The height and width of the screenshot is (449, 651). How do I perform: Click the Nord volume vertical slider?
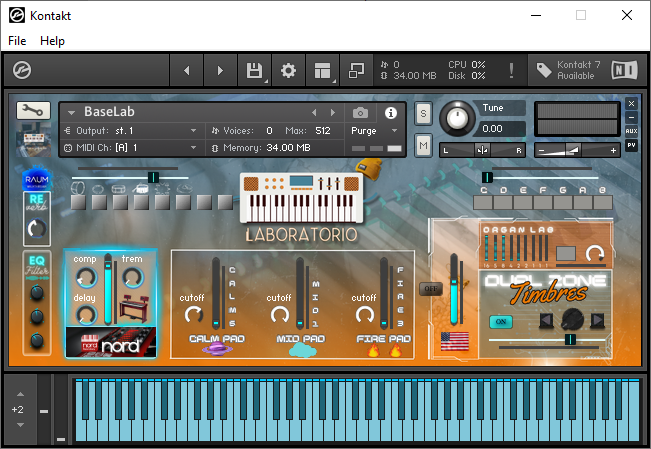click(x=108, y=289)
